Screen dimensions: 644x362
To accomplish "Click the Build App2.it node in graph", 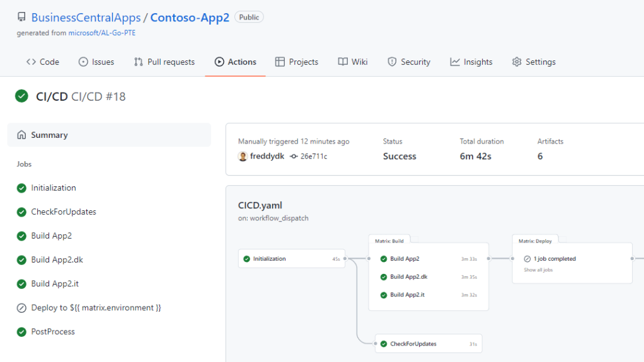I will coord(406,295).
